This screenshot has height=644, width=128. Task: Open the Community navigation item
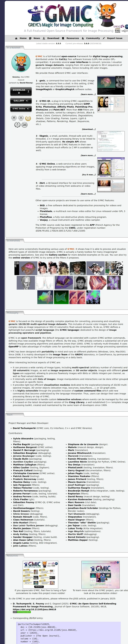pos(91,38)
